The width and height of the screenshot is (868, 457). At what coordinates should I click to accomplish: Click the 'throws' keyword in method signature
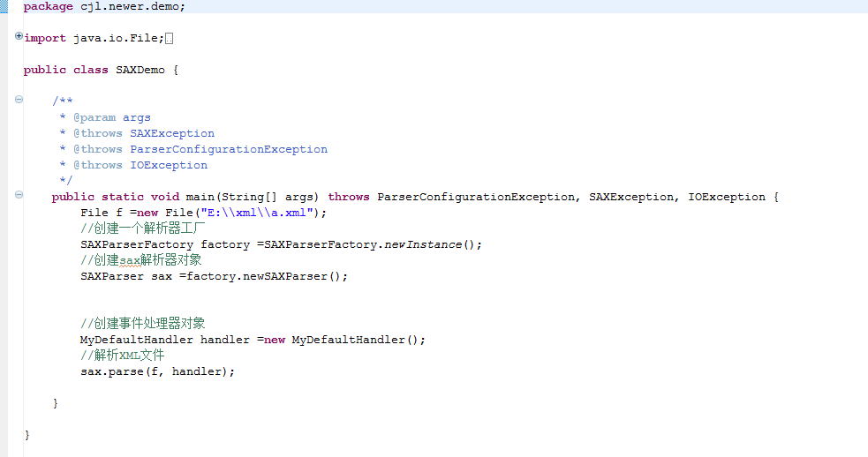tap(349, 197)
